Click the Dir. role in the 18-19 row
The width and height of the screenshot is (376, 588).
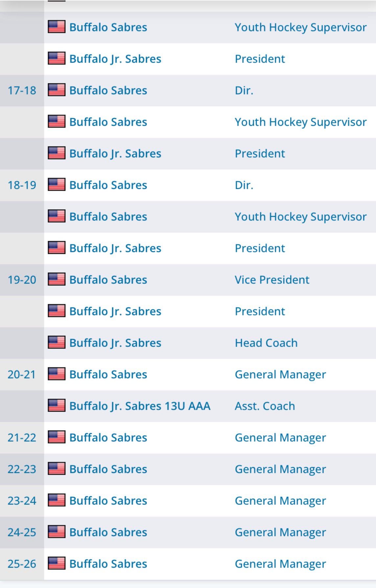point(244,185)
